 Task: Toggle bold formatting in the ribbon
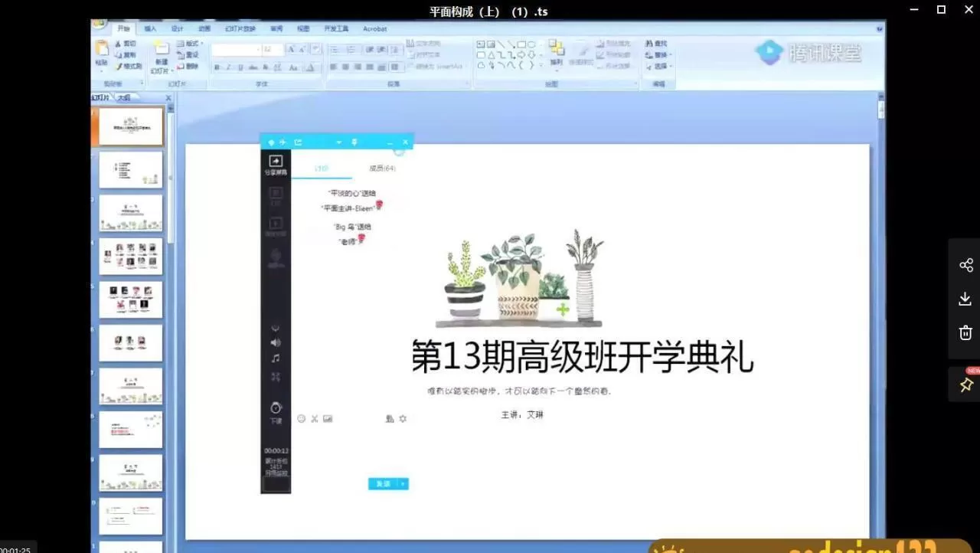217,67
